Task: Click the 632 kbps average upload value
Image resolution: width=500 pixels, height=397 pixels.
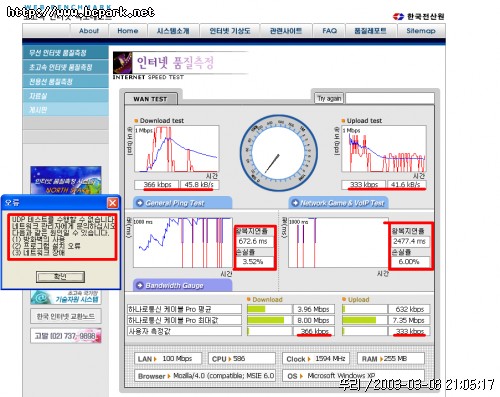Action: point(409,309)
